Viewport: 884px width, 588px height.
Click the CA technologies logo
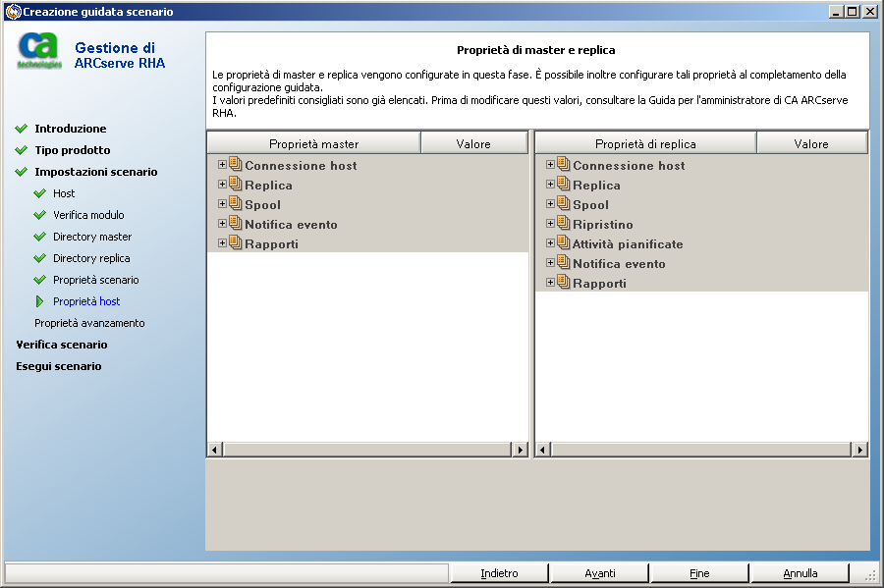pos(39,51)
